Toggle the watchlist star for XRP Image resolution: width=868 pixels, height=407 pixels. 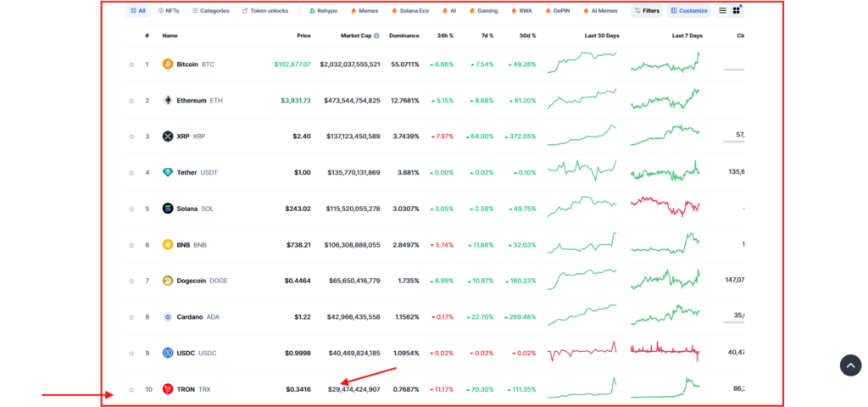[x=131, y=137]
